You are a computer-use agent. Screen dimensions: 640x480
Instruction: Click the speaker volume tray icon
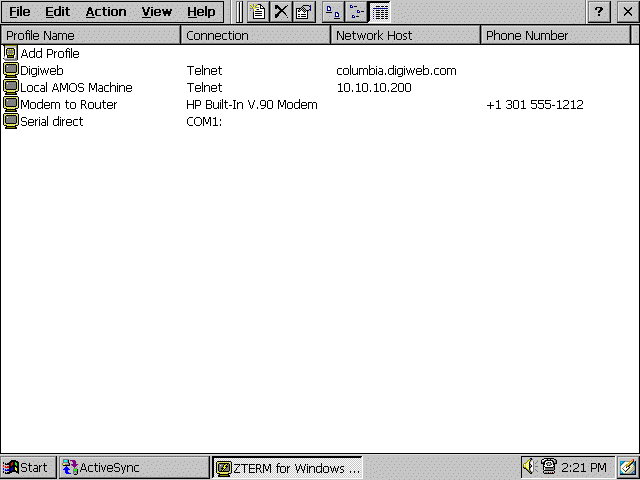[529, 467]
